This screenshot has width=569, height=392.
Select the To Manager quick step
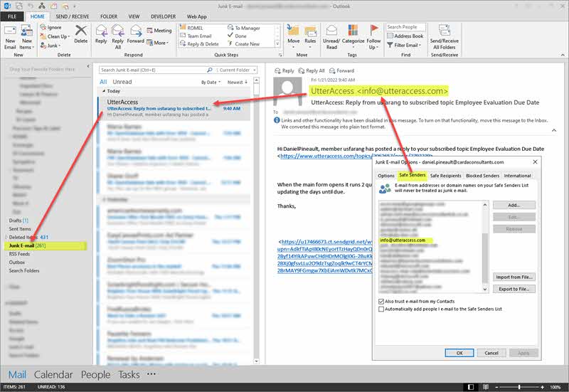pos(243,28)
